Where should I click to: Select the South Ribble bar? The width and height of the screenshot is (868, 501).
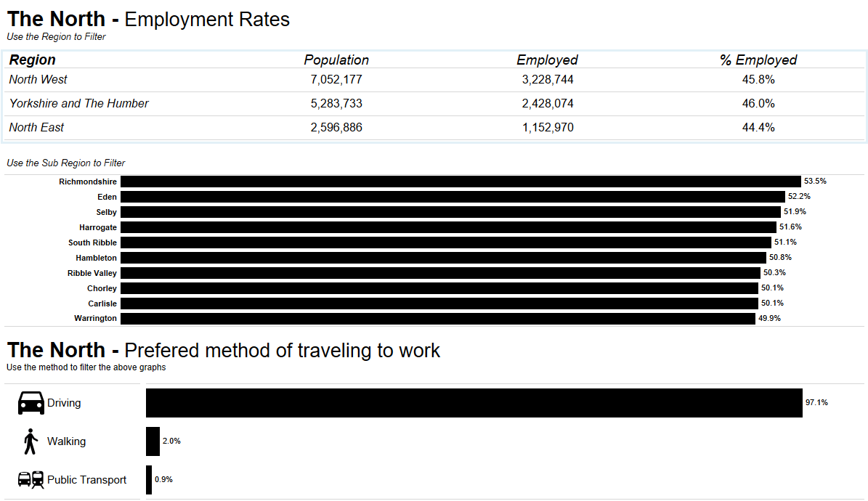[446, 243]
